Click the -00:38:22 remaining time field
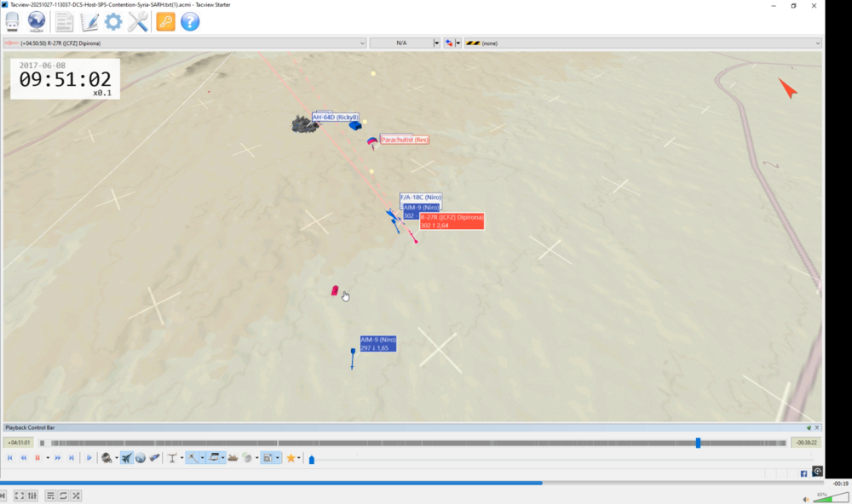The width and height of the screenshot is (852, 504). click(806, 443)
